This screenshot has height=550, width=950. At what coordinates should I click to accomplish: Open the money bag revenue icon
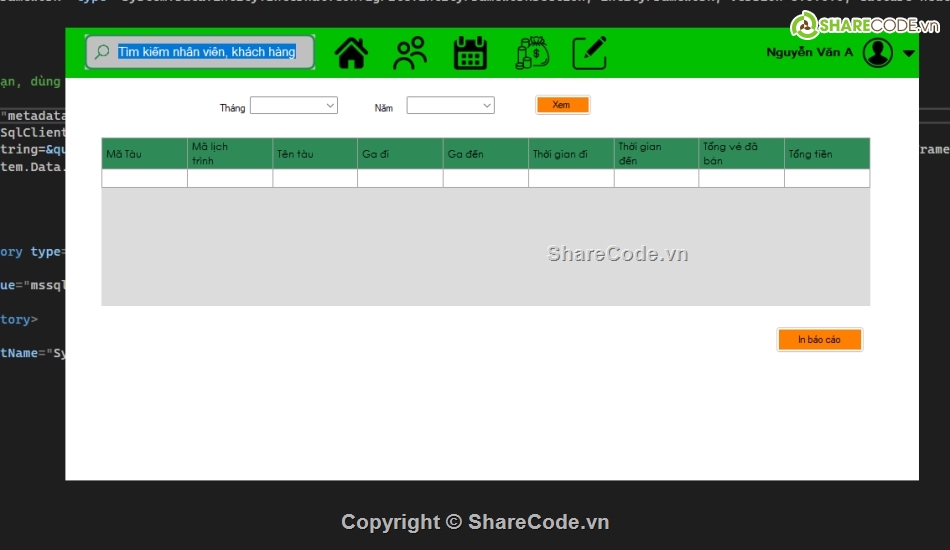point(531,53)
